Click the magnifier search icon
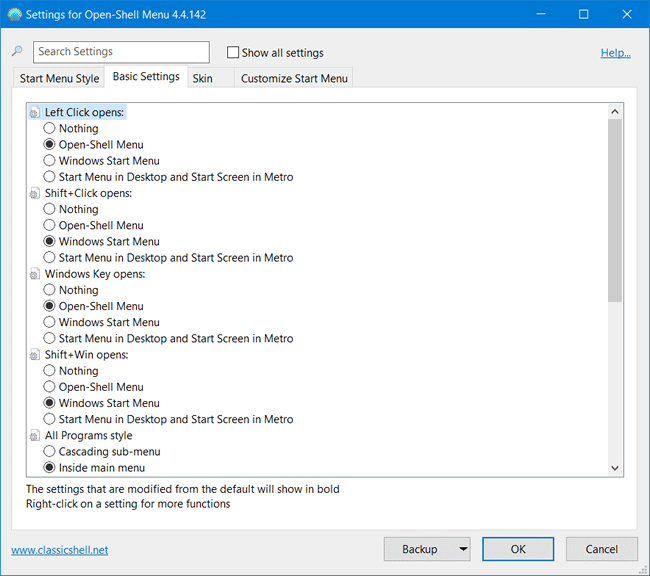Viewport: 650px width, 576px height. (17, 52)
